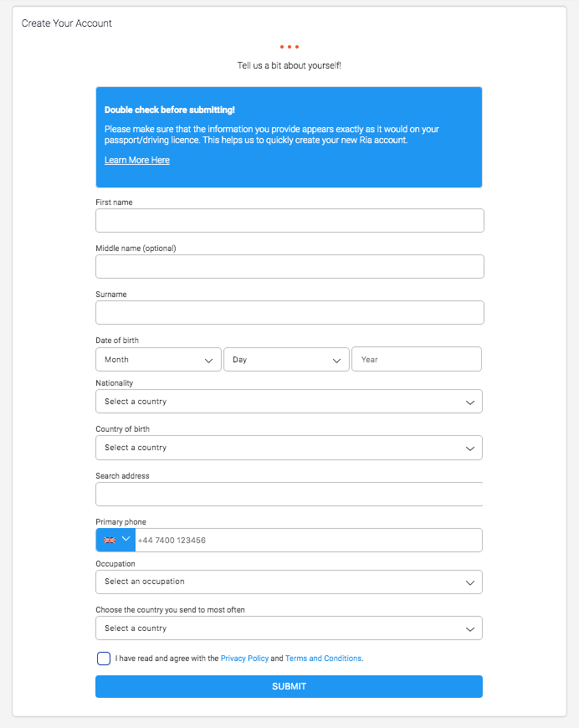Open the Terms and Conditions link
579x728 pixels.
pyautogui.click(x=323, y=659)
